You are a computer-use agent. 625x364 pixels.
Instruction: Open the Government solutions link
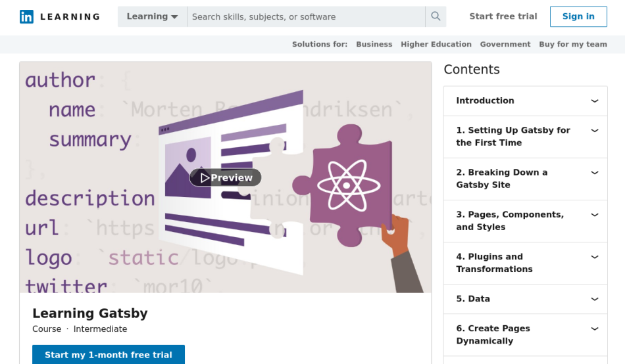click(x=505, y=44)
